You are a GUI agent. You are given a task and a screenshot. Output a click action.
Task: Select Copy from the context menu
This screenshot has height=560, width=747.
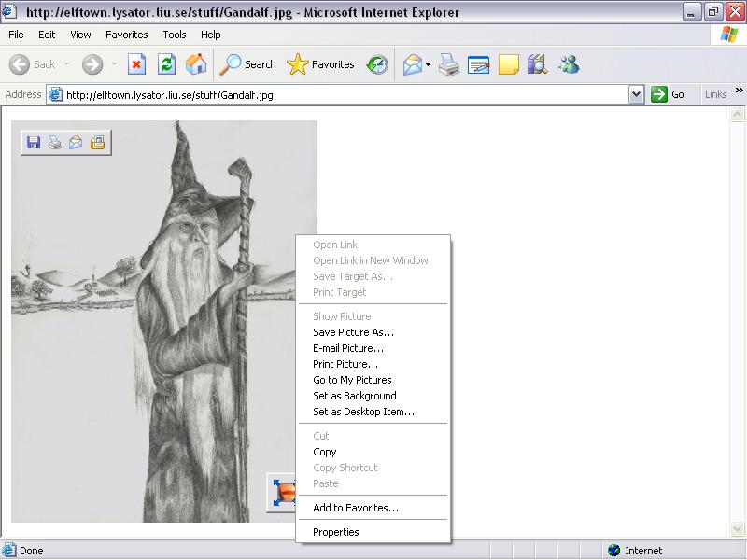point(373,452)
